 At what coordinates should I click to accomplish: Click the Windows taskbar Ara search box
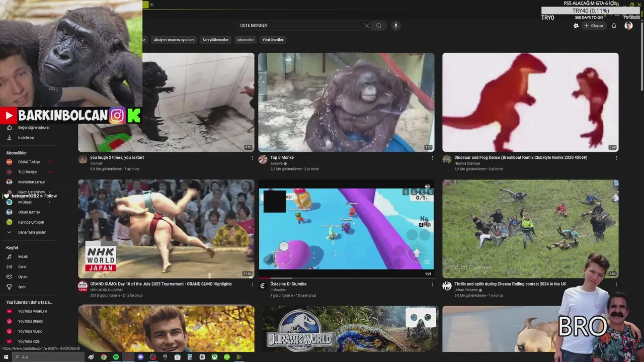coord(48,357)
